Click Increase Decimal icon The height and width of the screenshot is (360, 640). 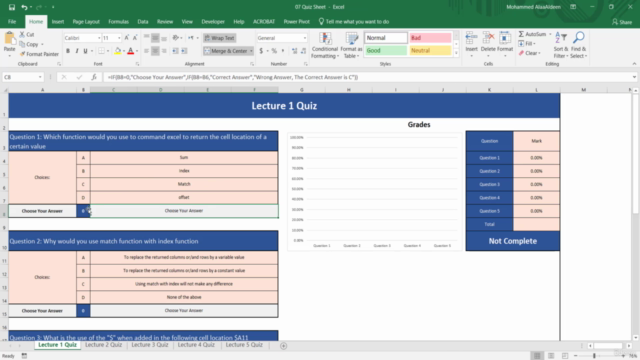click(294, 51)
